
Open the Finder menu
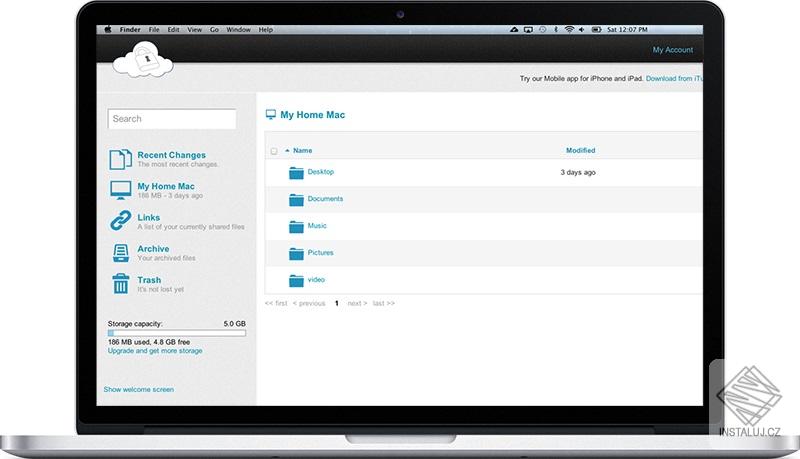130,30
